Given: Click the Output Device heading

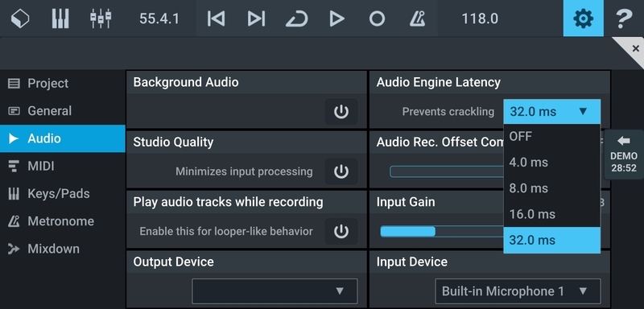Looking at the screenshot, I should 173,262.
